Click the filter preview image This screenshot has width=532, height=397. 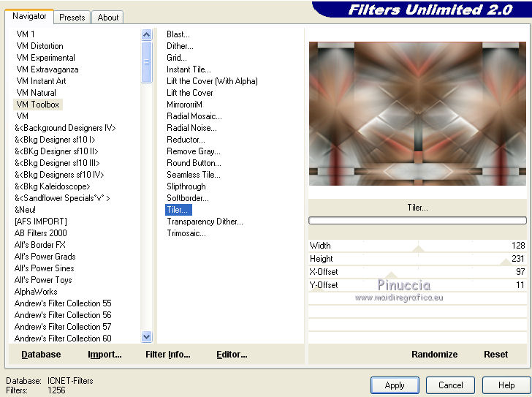[417, 113]
